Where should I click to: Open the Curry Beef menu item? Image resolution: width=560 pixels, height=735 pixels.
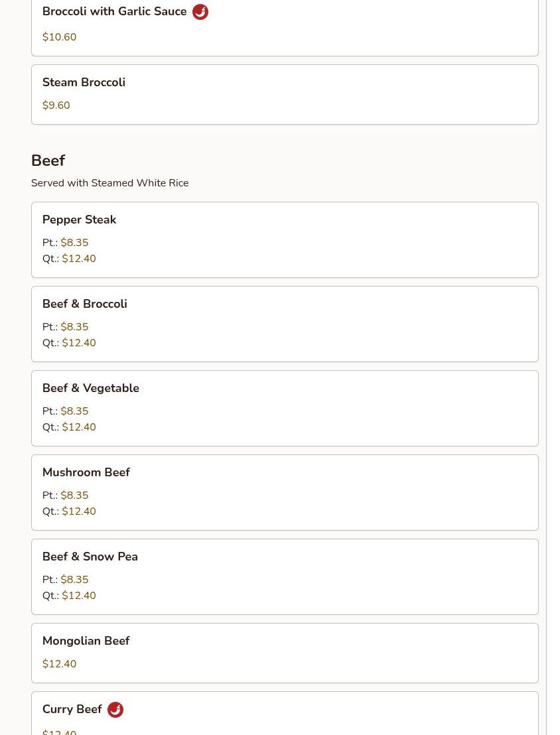(x=72, y=709)
